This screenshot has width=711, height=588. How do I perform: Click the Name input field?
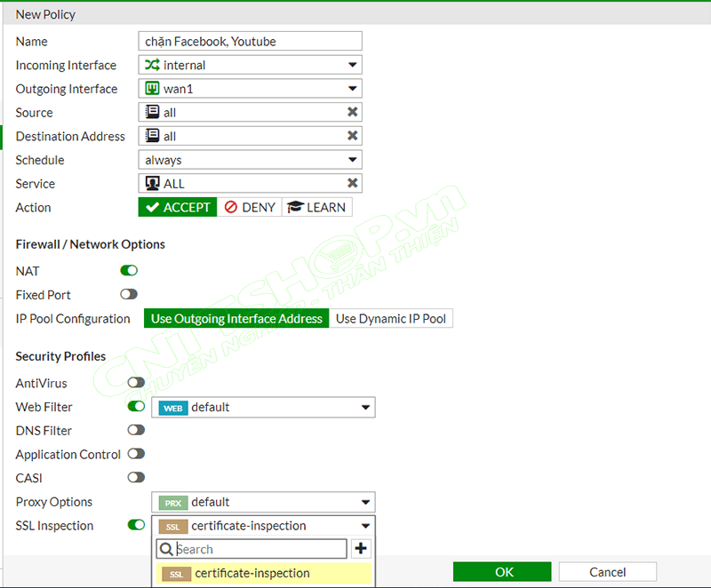point(250,40)
